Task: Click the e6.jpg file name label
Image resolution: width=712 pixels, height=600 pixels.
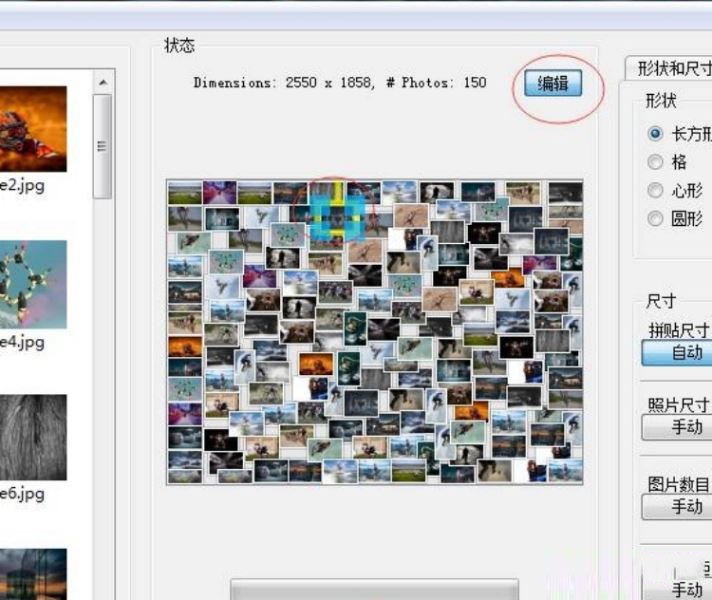Action: click(x=22, y=495)
